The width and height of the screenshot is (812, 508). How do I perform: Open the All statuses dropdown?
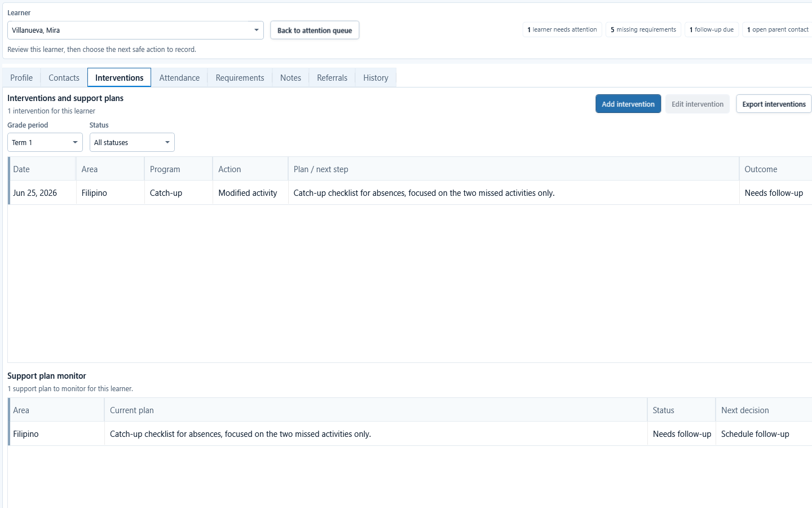[132, 142]
